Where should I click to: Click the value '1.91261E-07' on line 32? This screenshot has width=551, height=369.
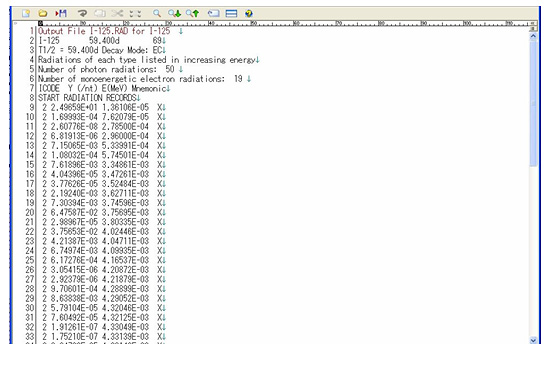(74, 327)
